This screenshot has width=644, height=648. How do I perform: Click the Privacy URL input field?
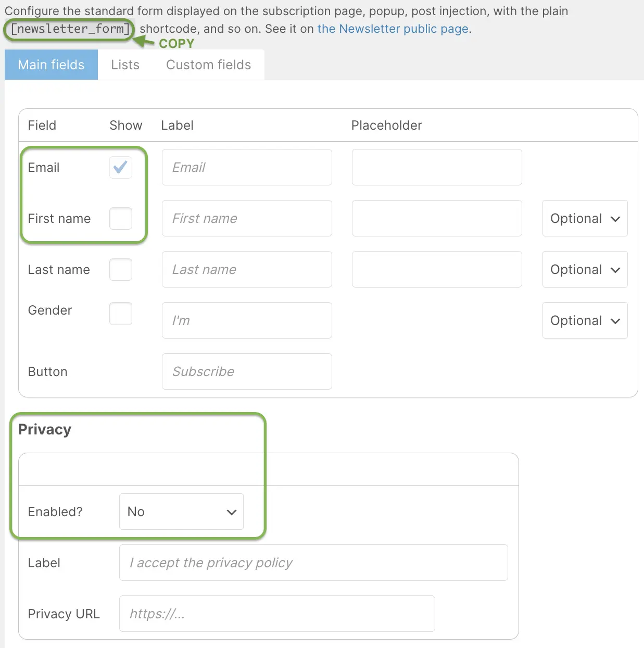coord(277,614)
